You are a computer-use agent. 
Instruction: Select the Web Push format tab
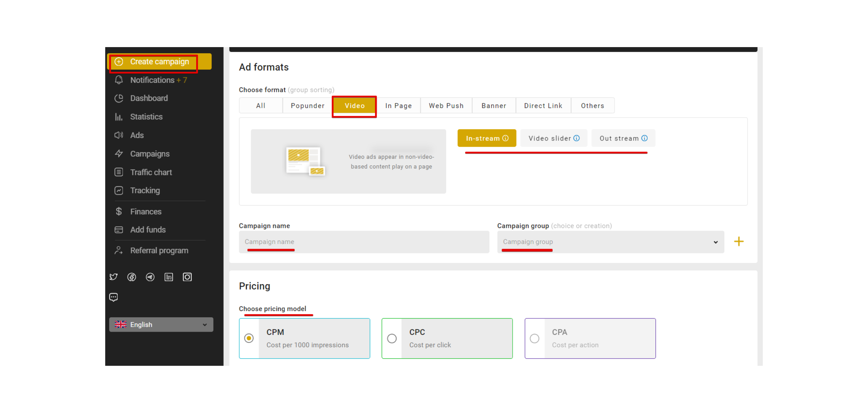click(446, 106)
